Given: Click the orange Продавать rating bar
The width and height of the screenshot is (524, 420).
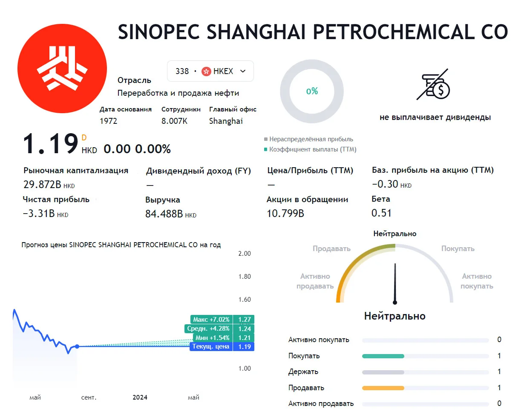Looking at the screenshot, I should pos(383,388).
